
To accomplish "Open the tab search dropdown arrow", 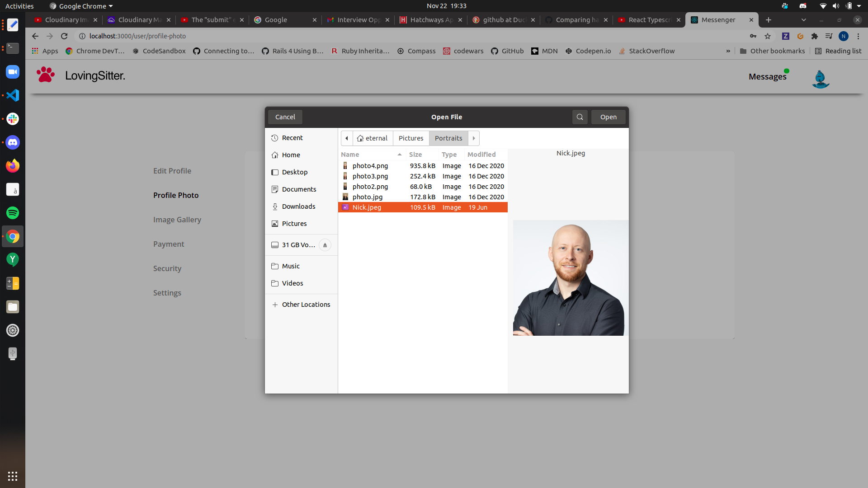I will 803,20.
